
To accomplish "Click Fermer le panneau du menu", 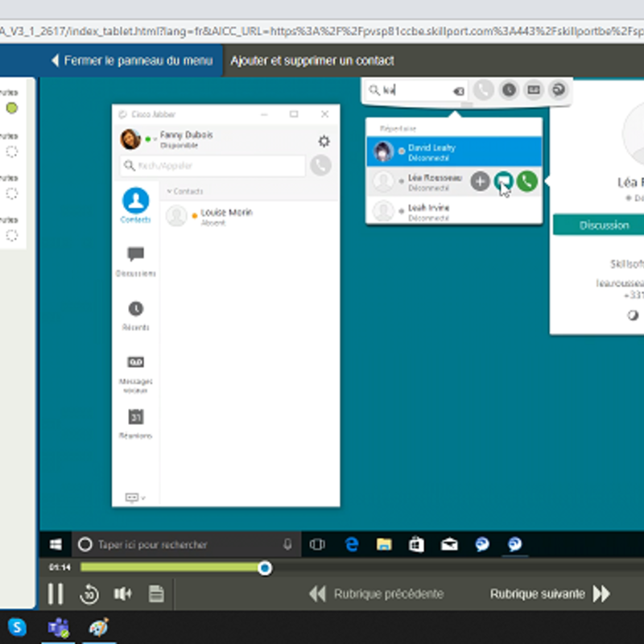I will tap(131, 60).
